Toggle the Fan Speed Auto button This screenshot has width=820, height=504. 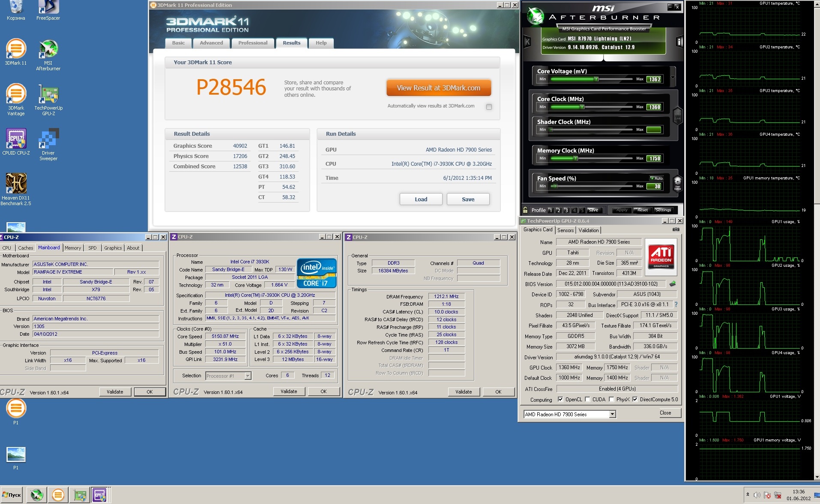(x=656, y=178)
